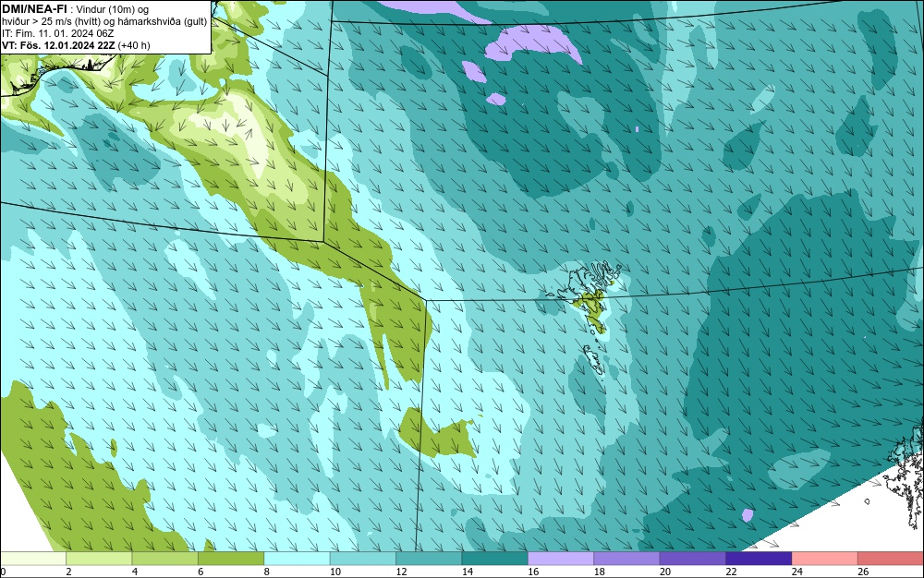Click the '(+40 h)' forecast offset text
This screenshot has width=924, height=578.
coord(134,45)
